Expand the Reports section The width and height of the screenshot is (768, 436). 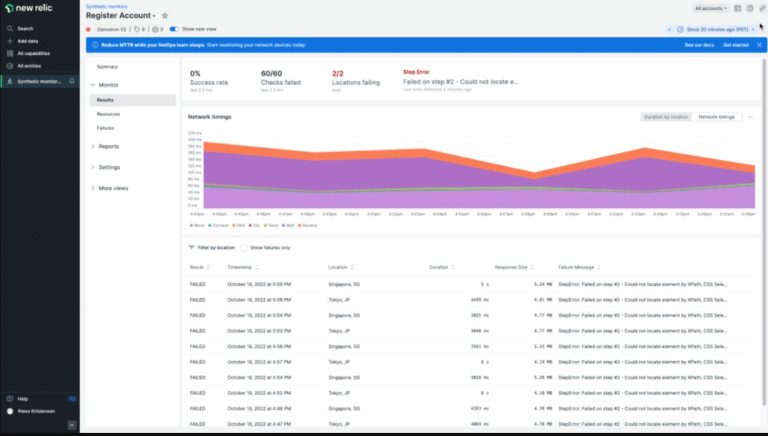click(108, 146)
